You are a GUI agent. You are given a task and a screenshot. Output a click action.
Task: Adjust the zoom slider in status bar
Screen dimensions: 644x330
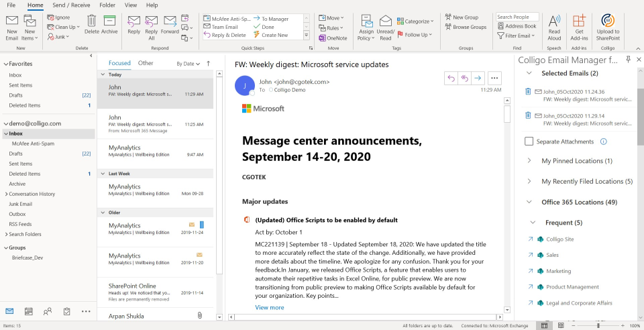coord(598,325)
